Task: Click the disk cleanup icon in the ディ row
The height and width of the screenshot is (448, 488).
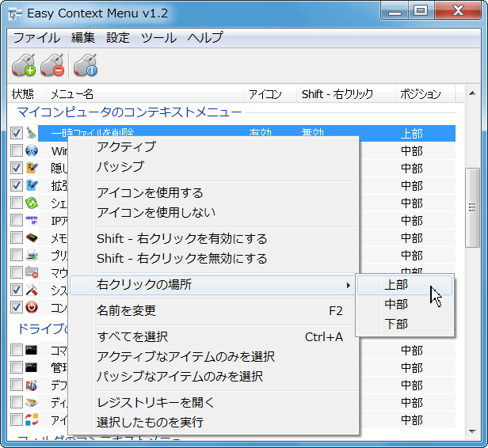Action: [32, 402]
